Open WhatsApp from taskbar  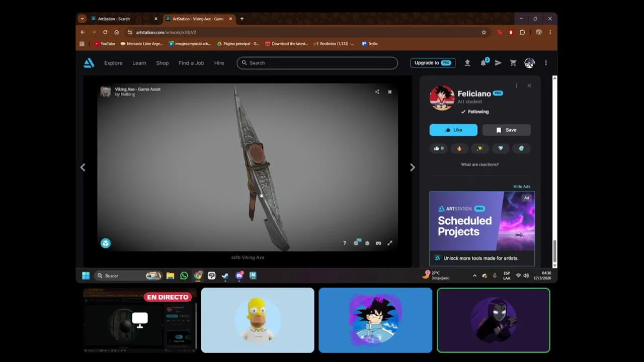(184, 276)
